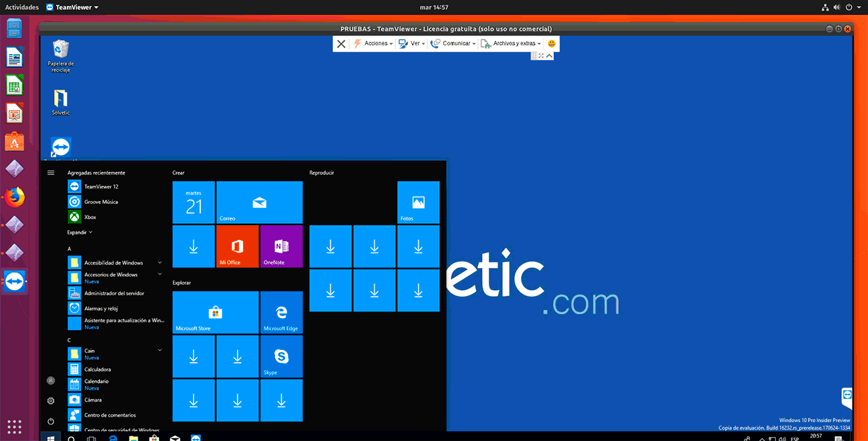868x441 pixels.
Task: Open Settings gear in the Start menu
Action: click(x=51, y=401)
